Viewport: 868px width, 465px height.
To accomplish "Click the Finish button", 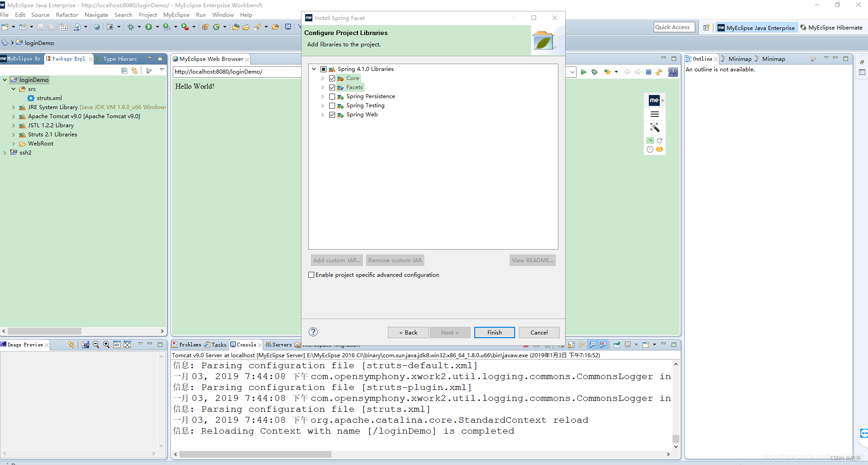I will point(495,332).
